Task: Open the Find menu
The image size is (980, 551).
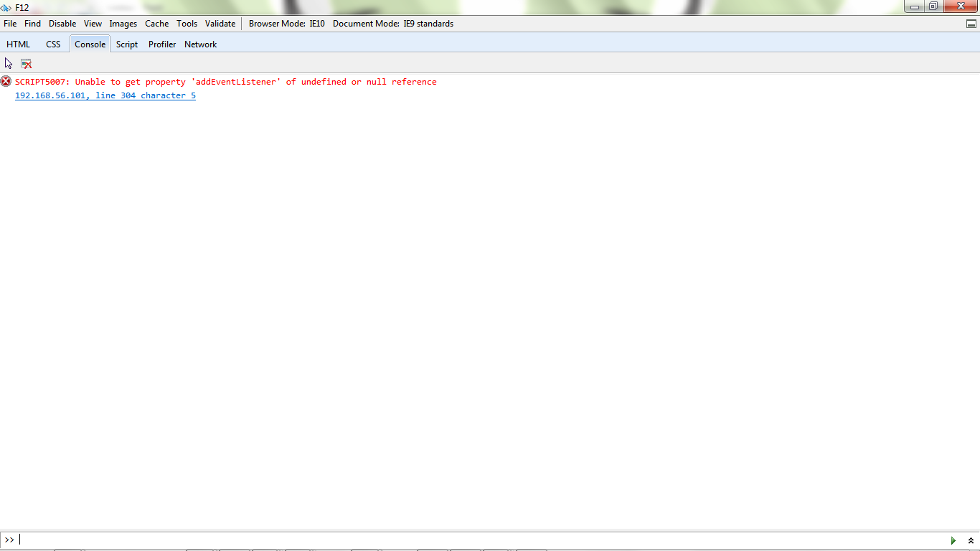Action: pos(32,24)
